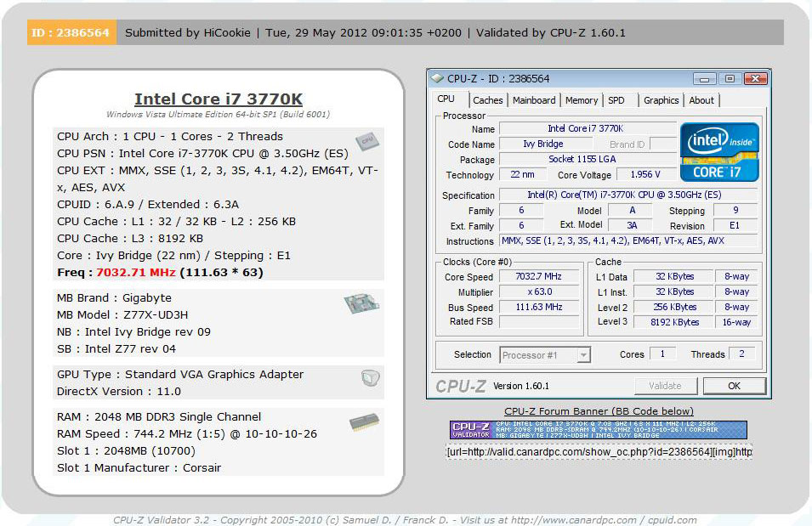This screenshot has width=812, height=526.
Task: Click the Ext. Model value 3A
Action: (631, 225)
